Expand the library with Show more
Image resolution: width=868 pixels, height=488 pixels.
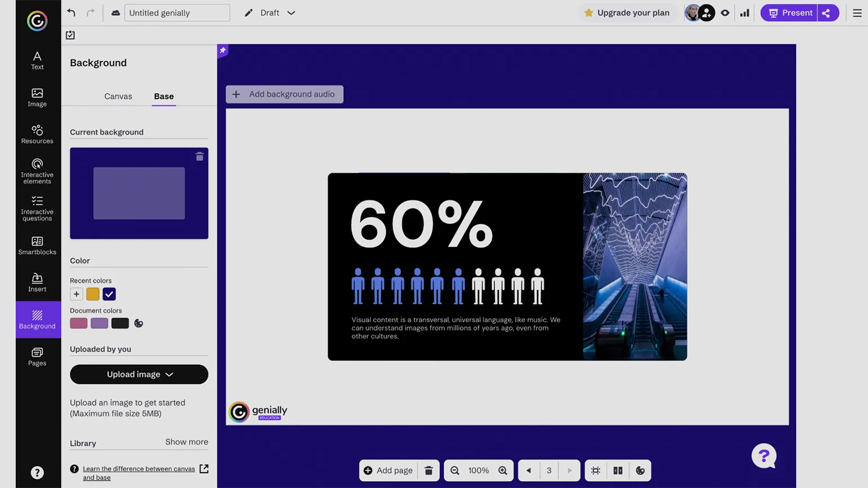click(187, 442)
